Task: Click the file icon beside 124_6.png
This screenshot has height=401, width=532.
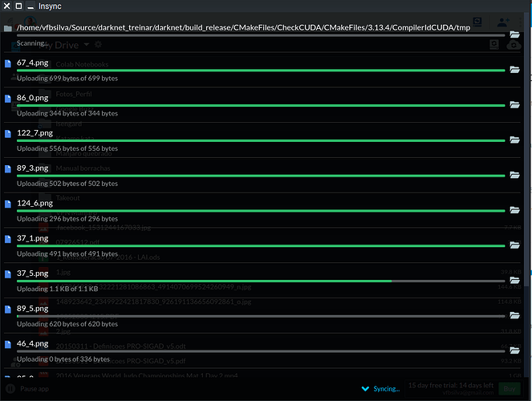Action: click(8, 204)
